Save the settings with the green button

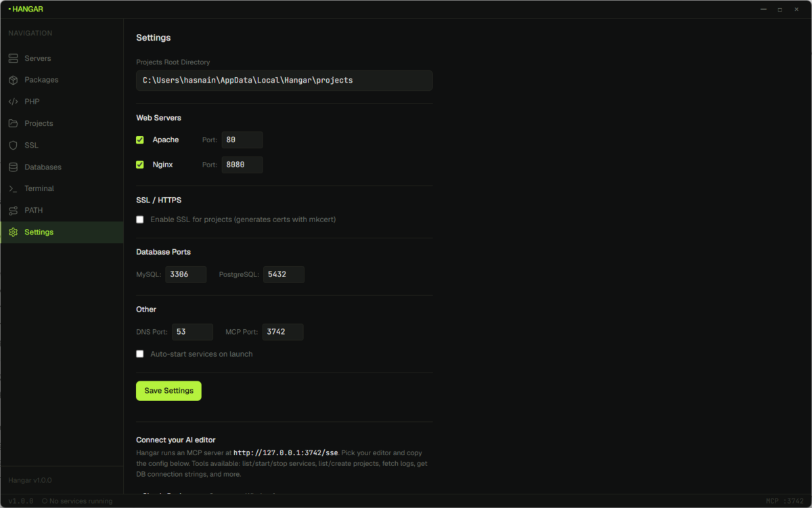(168, 391)
